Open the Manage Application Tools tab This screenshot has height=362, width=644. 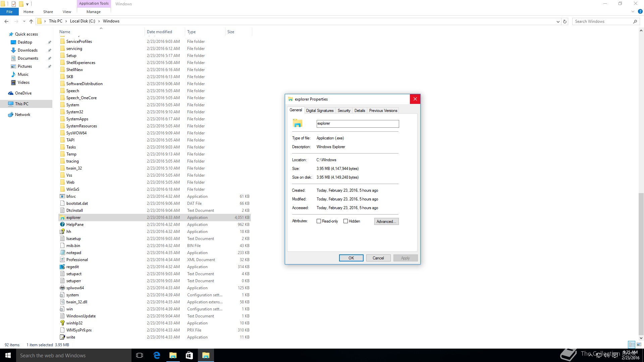[94, 12]
